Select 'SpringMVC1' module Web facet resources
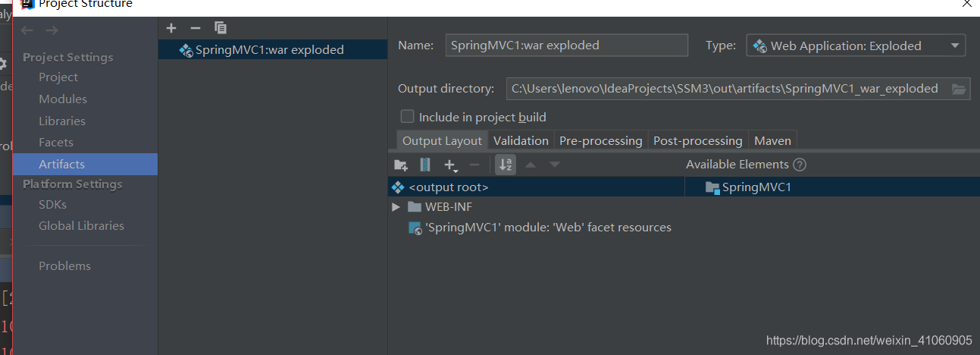 540,228
